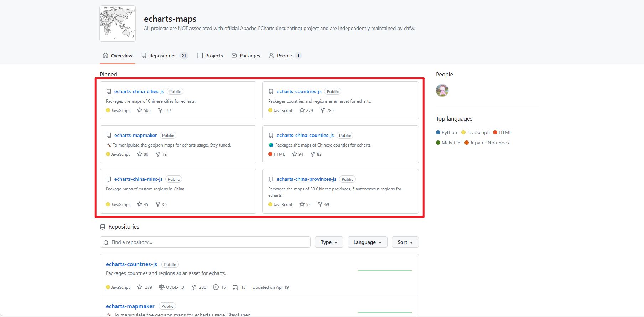Filter by Jupyter Notebook in Top languages
The image size is (644, 317).
pyautogui.click(x=487, y=143)
